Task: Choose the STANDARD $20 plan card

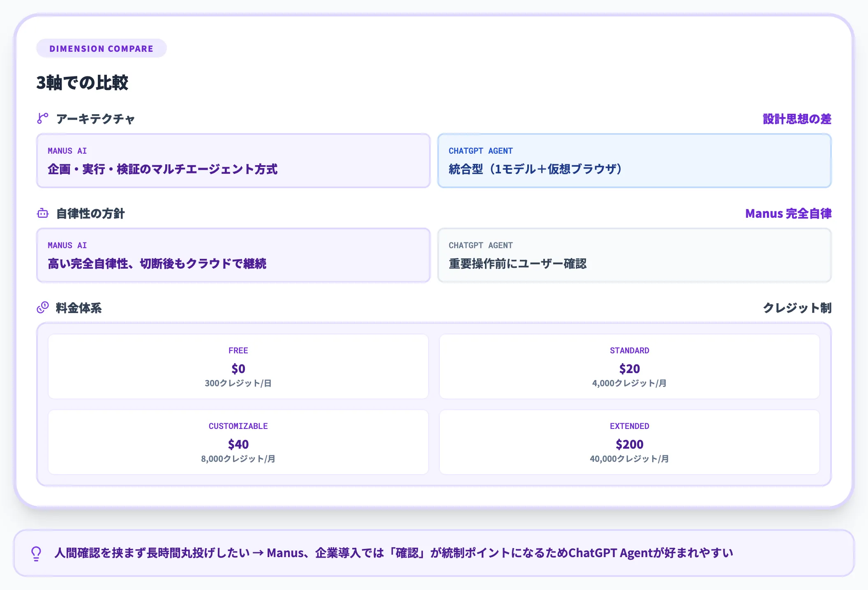Action: (x=630, y=366)
